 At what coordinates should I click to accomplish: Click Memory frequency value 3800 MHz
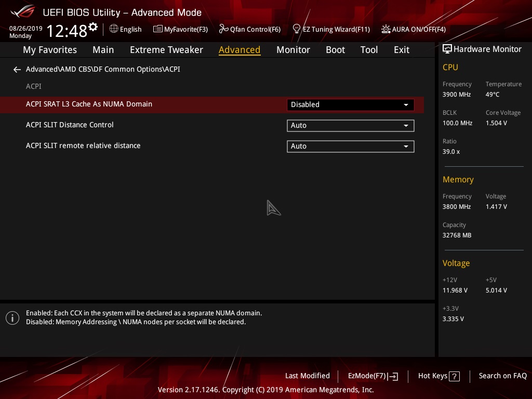pos(456,207)
